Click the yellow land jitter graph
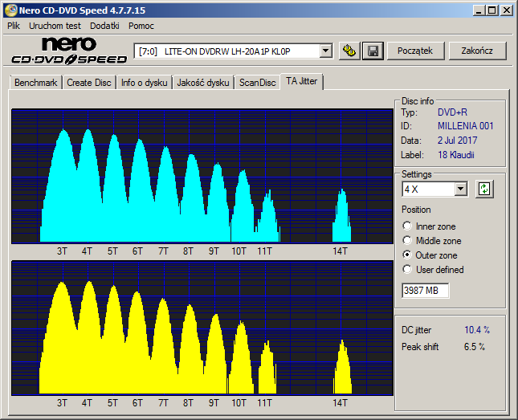This screenshot has width=518, height=420. click(202, 328)
